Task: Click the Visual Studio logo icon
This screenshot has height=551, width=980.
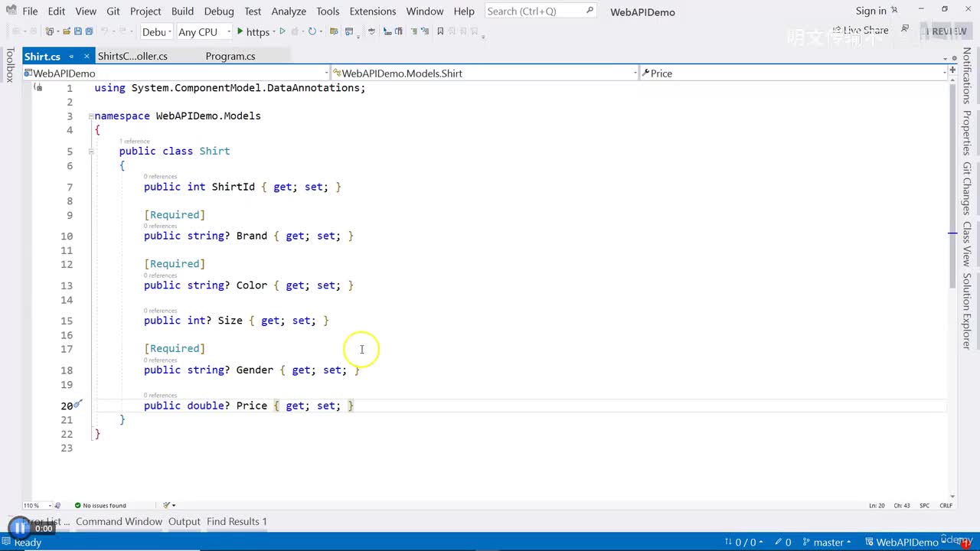Action: pos(10,11)
